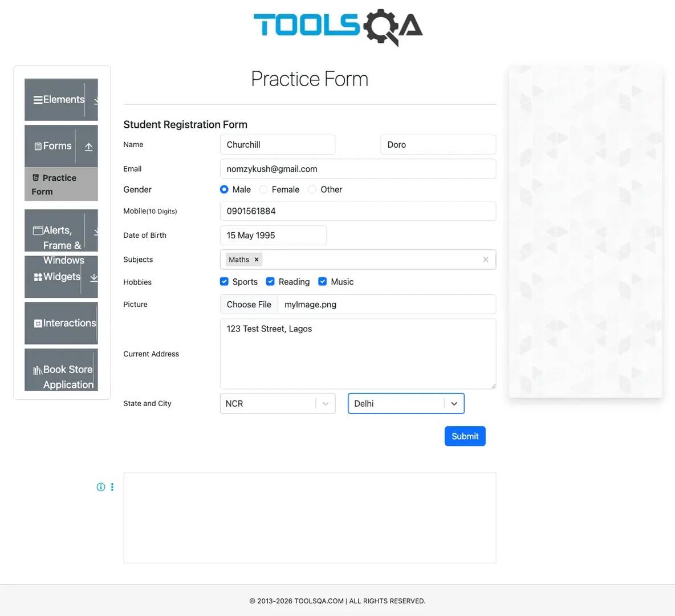Viewport: 675px width, 616px height.
Task: Click the footer copyright text
Action: point(337,601)
